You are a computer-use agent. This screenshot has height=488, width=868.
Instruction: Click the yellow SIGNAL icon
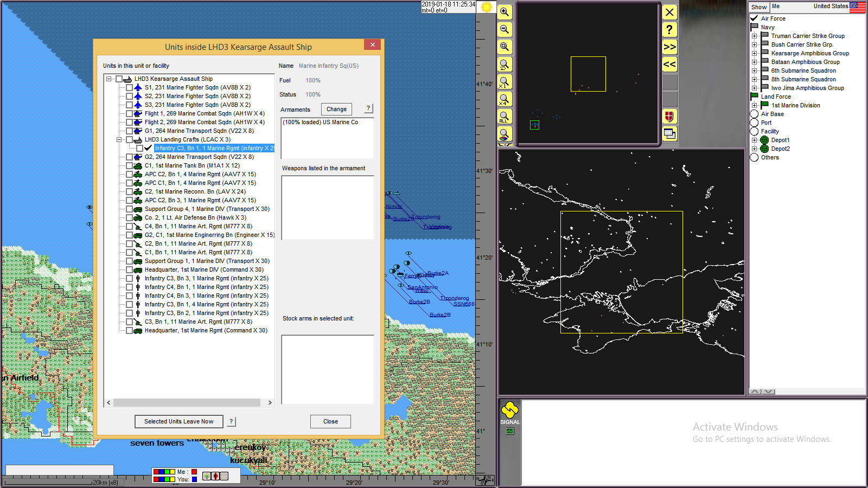tap(509, 410)
